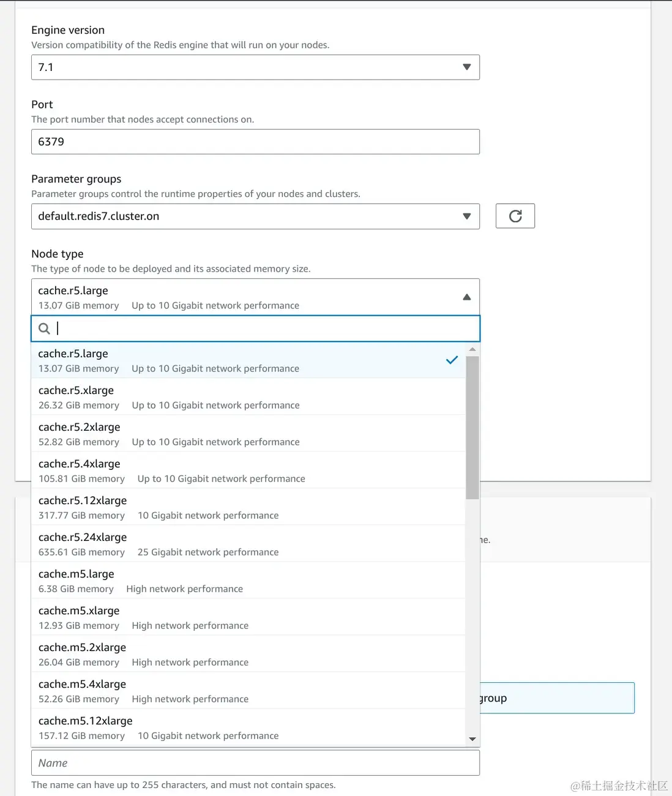Screen dimensions: 672x796
Task: Choose cache.r5.2xlarge node type
Action: click(248, 434)
